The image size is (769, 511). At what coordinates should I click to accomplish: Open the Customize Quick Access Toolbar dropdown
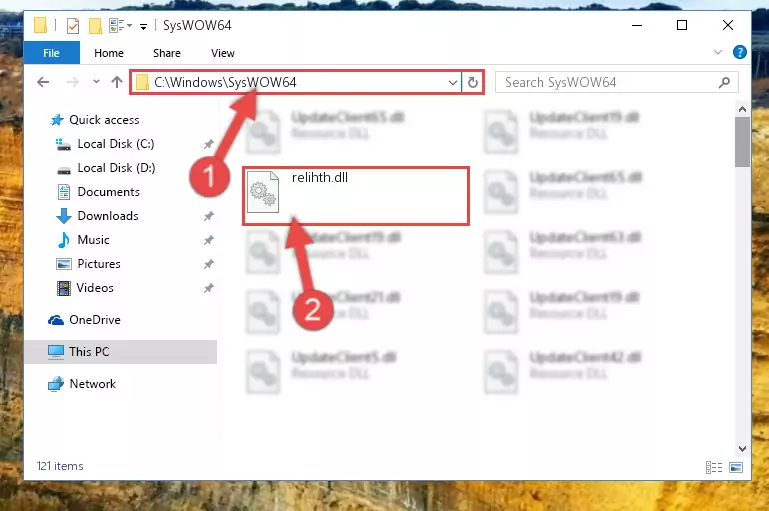(x=143, y=26)
